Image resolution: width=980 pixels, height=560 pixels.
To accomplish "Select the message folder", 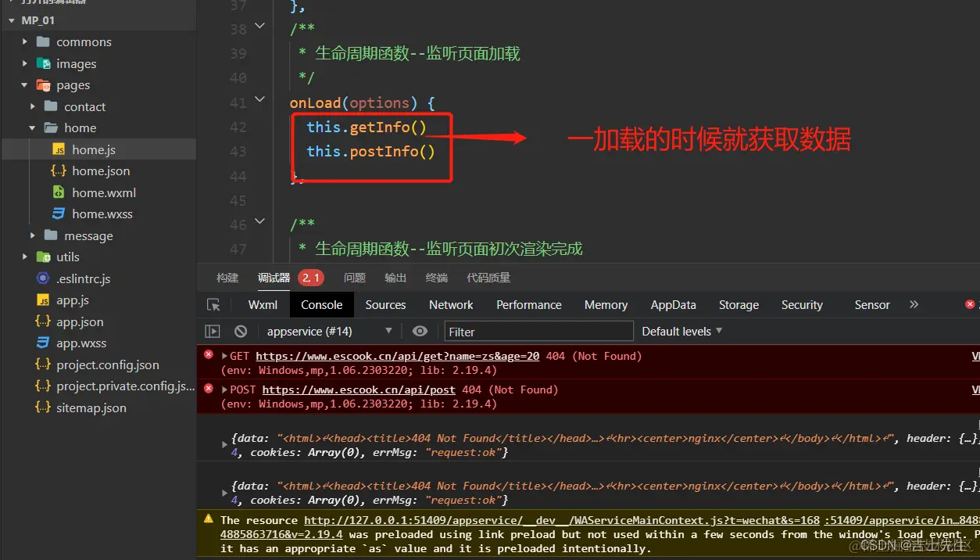I will tap(88, 236).
